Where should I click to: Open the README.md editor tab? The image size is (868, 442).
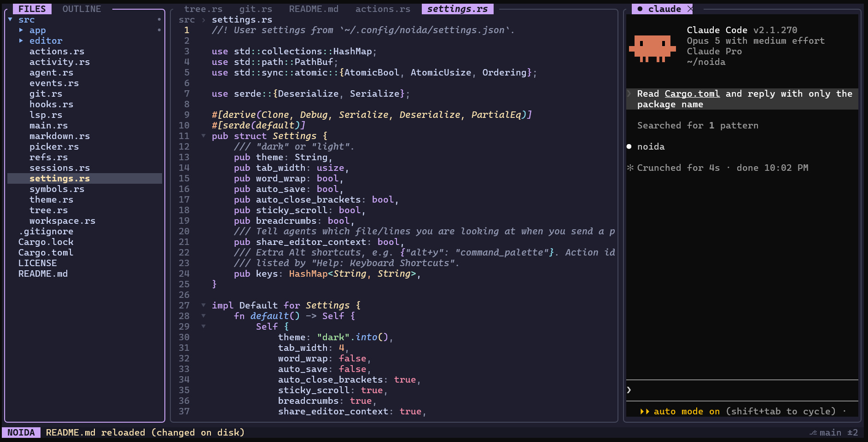pos(314,9)
